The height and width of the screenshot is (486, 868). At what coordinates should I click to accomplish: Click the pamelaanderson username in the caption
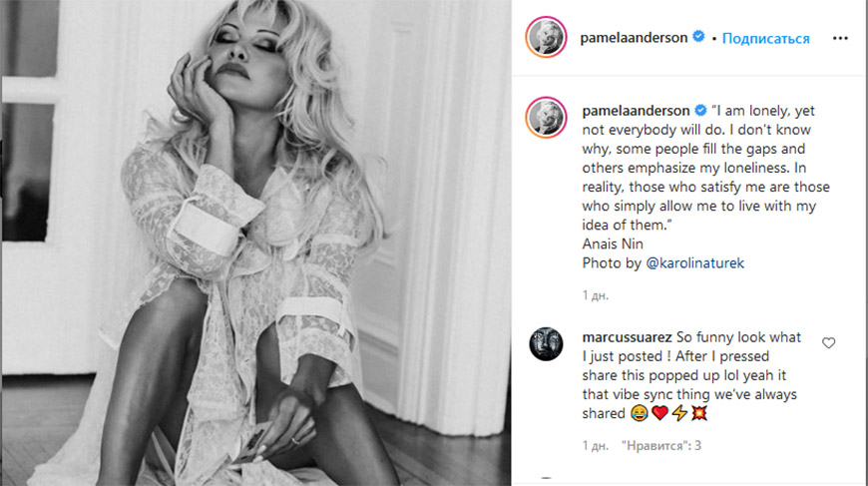[636, 111]
